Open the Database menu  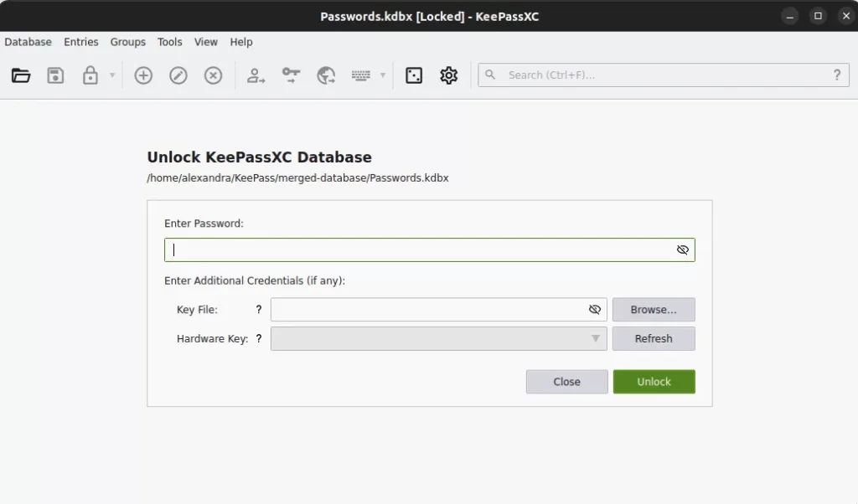[x=28, y=42]
